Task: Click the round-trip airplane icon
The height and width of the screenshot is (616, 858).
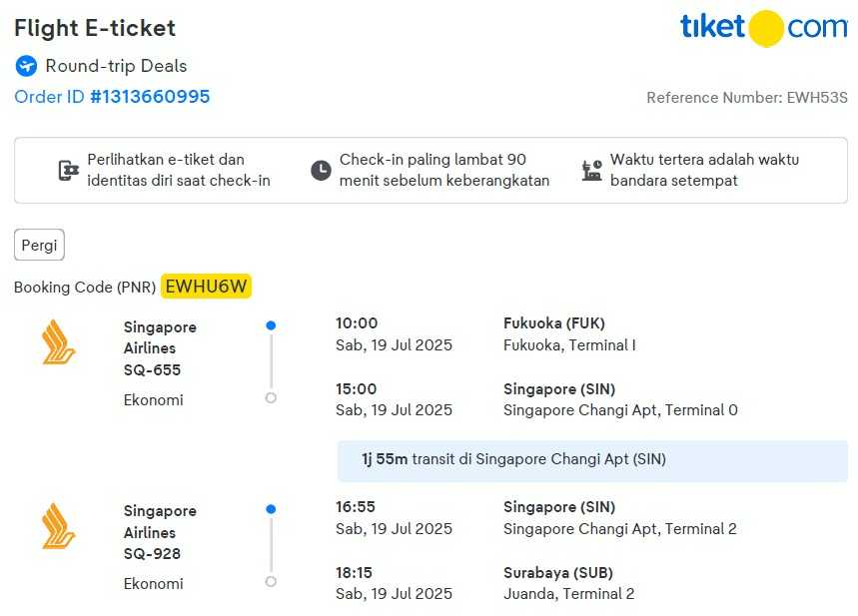Action: tap(26, 66)
